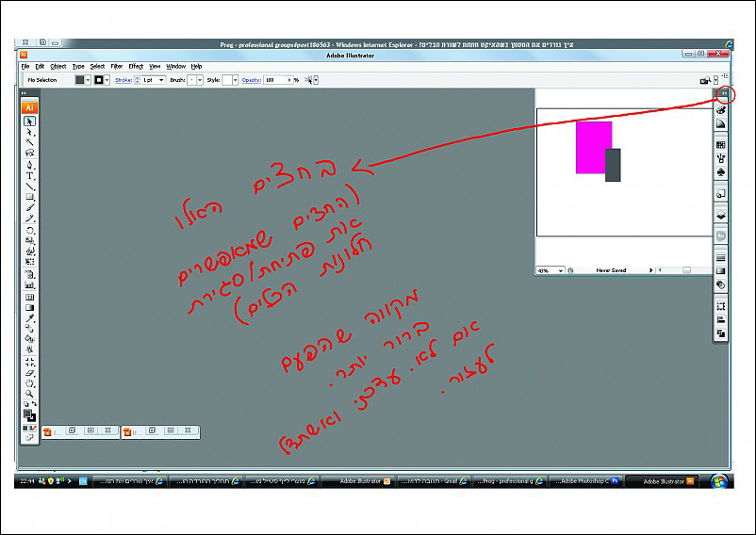Select the Lasso tool

(30, 154)
